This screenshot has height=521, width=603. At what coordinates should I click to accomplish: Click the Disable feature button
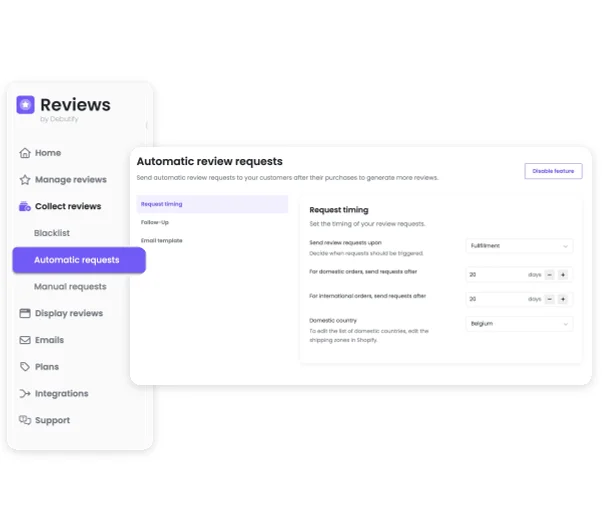(x=553, y=171)
